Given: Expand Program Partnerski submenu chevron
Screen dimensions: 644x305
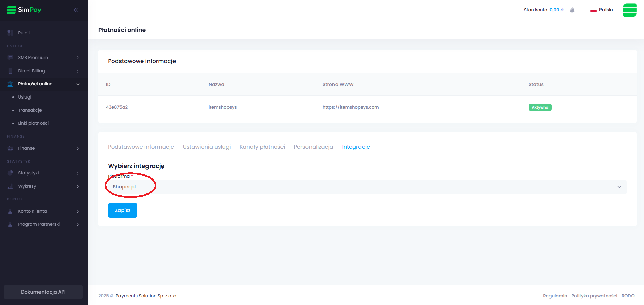Looking at the screenshot, I should click(78, 224).
